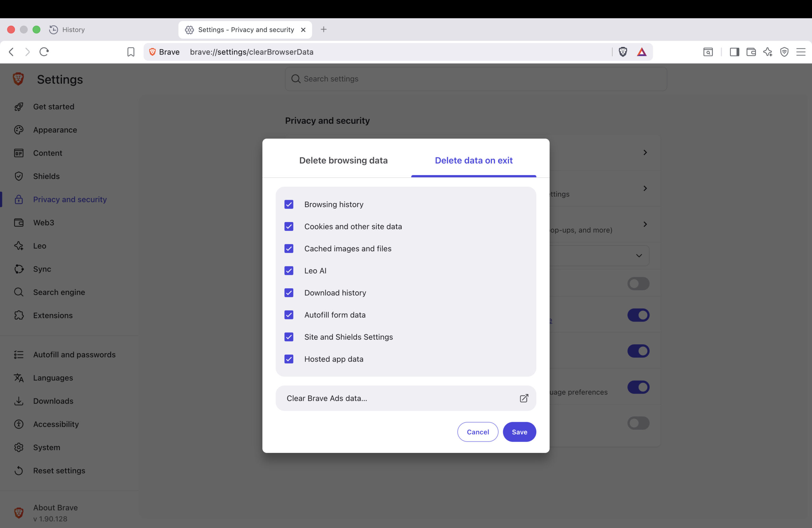
Task: Click the palette icon beside Appearance
Action: 19,130
